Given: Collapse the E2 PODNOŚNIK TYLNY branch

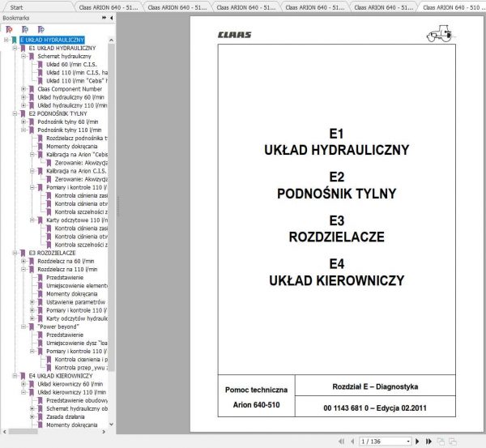Looking at the screenshot, I should point(15,113).
